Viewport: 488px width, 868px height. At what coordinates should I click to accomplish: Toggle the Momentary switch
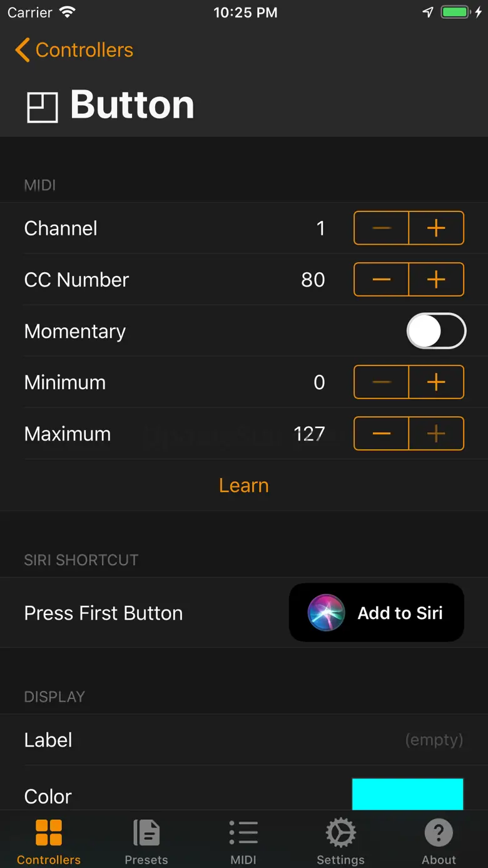(436, 331)
